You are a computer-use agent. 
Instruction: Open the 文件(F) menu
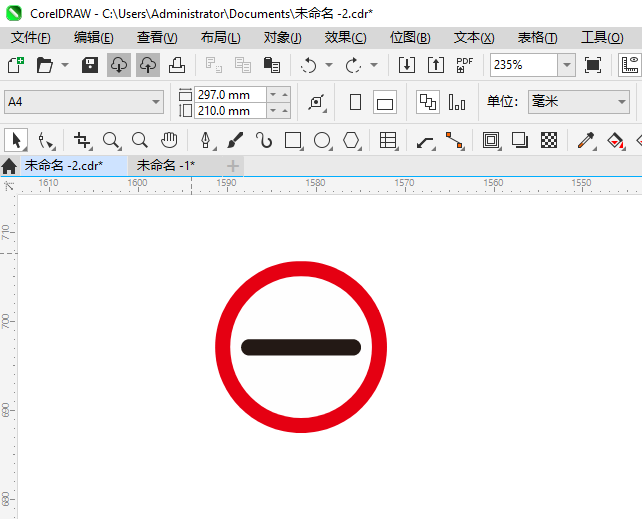tap(31, 38)
